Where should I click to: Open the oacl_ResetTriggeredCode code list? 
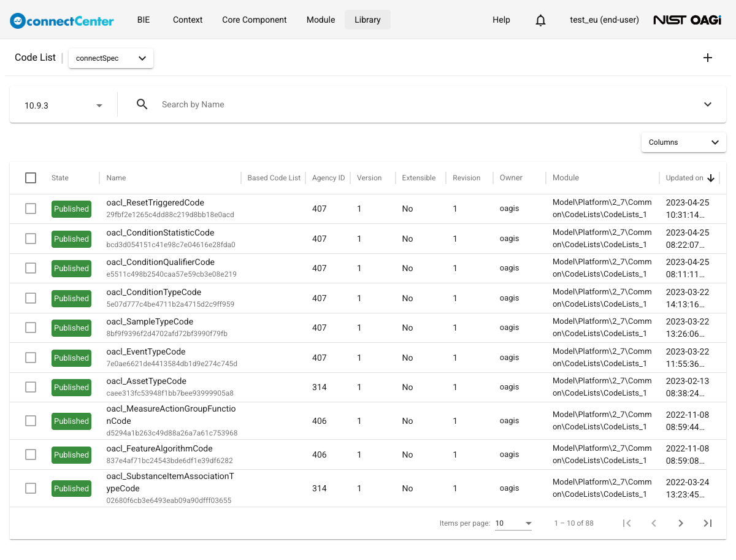click(155, 203)
